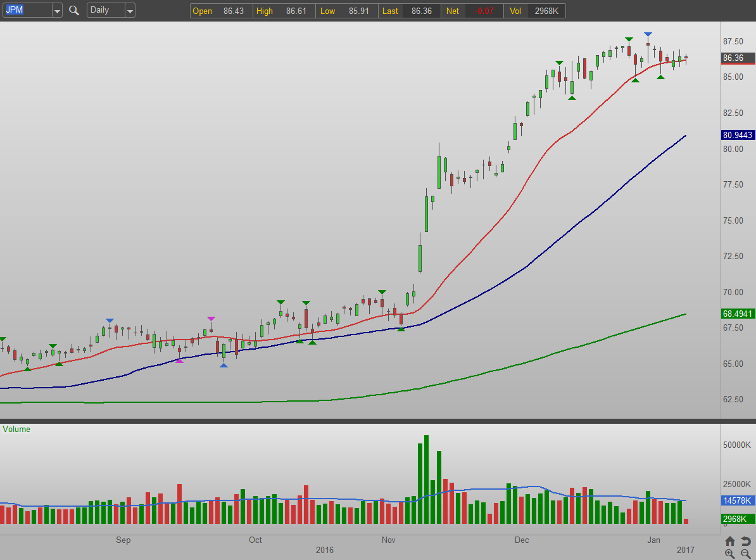The height and width of the screenshot is (560, 756).
Task: Click the 2017 year label
Action: point(686,550)
